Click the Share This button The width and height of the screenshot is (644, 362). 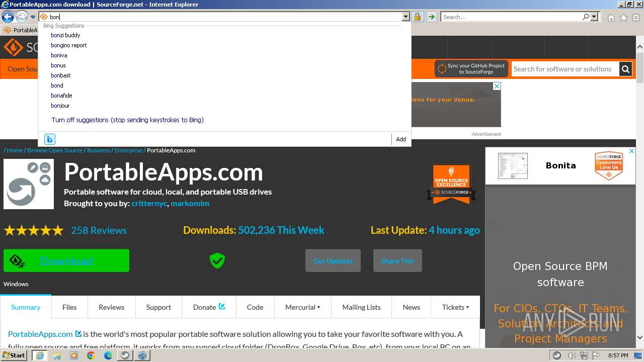[x=397, y=261]
